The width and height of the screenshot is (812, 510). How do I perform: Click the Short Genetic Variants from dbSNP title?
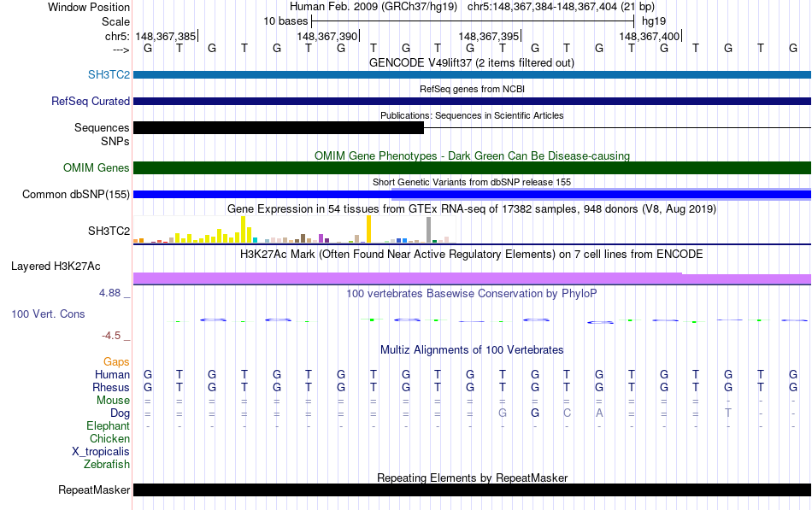(x=472, y=182)
